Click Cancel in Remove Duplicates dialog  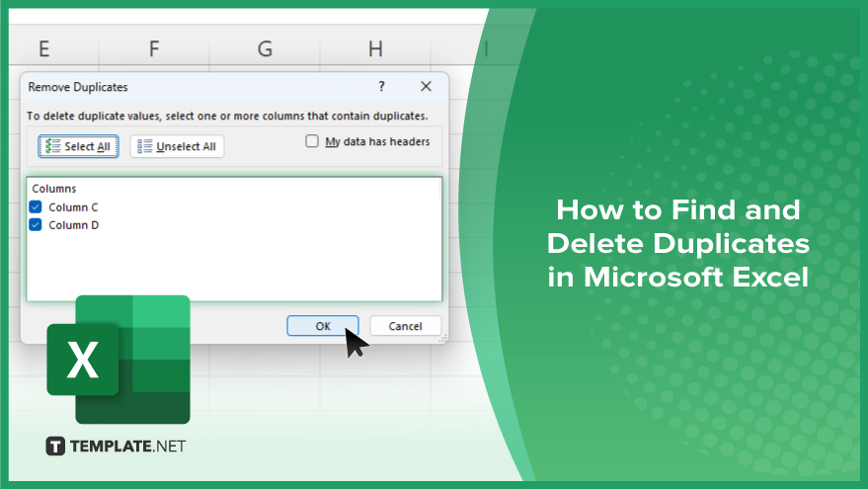405,326
